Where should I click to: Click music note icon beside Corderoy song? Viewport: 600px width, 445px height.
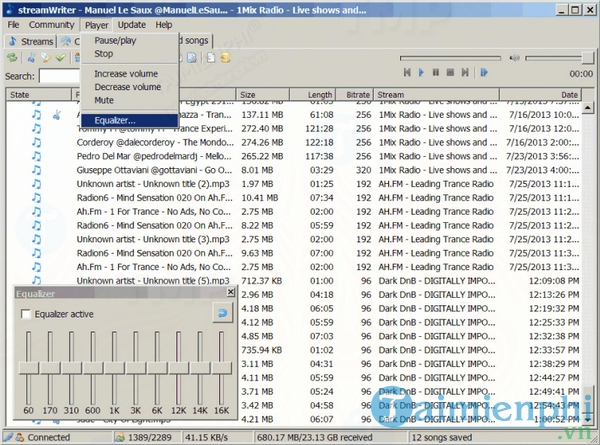click(x=36, y=142)
